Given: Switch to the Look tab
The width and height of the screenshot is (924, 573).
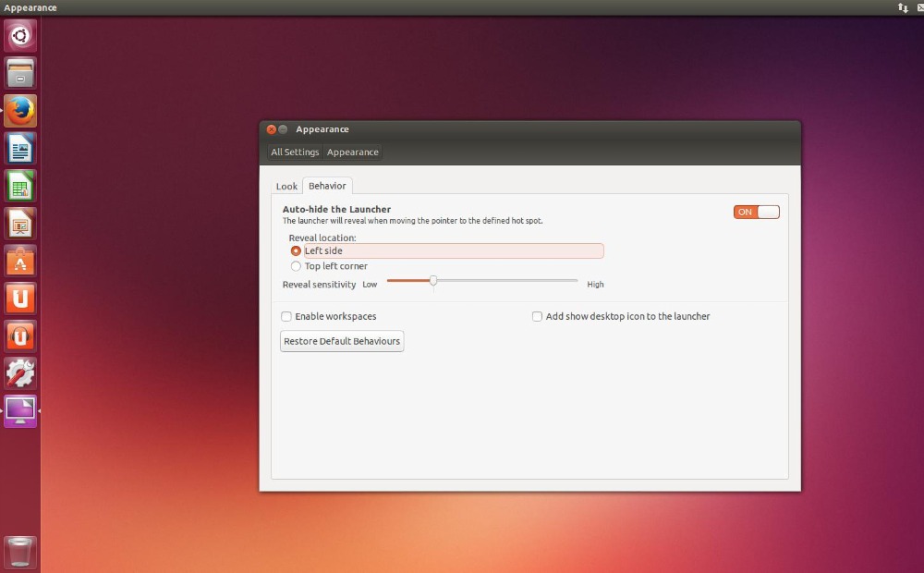Looking at the screenshot, I should coord(286,186).
